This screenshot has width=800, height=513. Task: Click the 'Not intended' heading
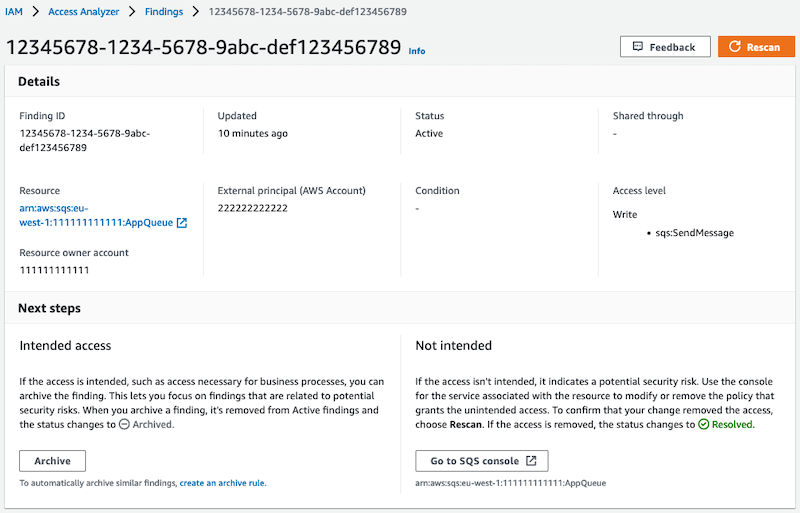tap(454, 346)
